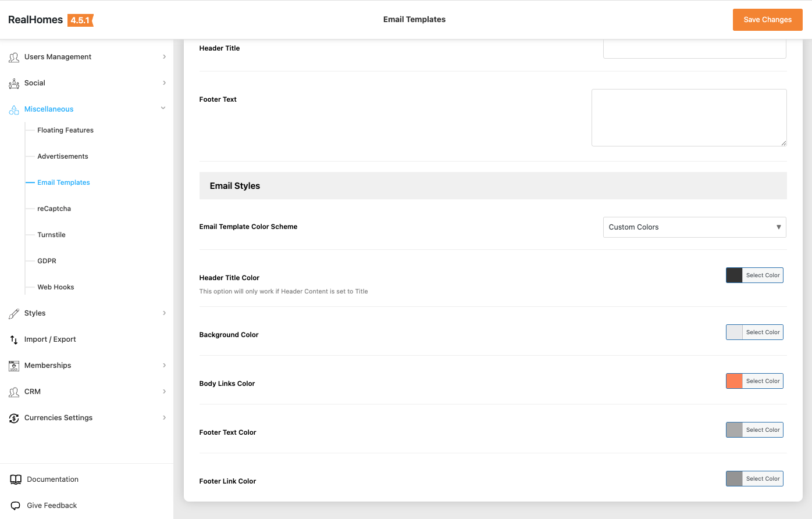Click Select Color for Background Color
Screen dimensions: 812x519
(x=763, y=332)
